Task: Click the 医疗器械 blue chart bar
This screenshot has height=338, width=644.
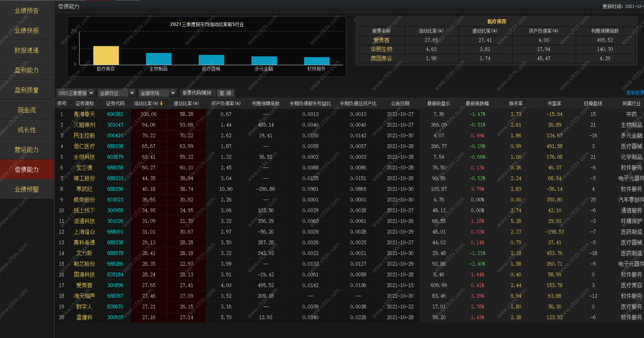Action: [211, 60]
